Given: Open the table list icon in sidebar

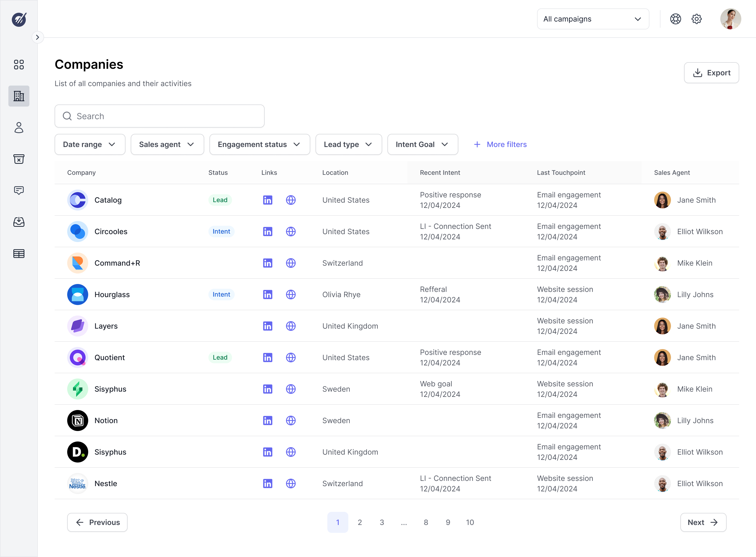Looking at the screenshot, I should tap(19, 254).
